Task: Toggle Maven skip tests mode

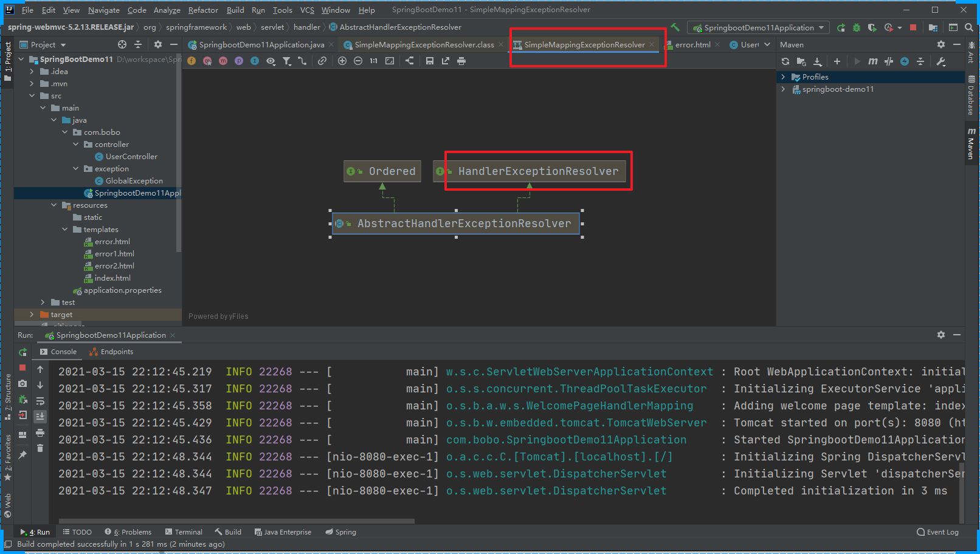Action: click(905, 61)
